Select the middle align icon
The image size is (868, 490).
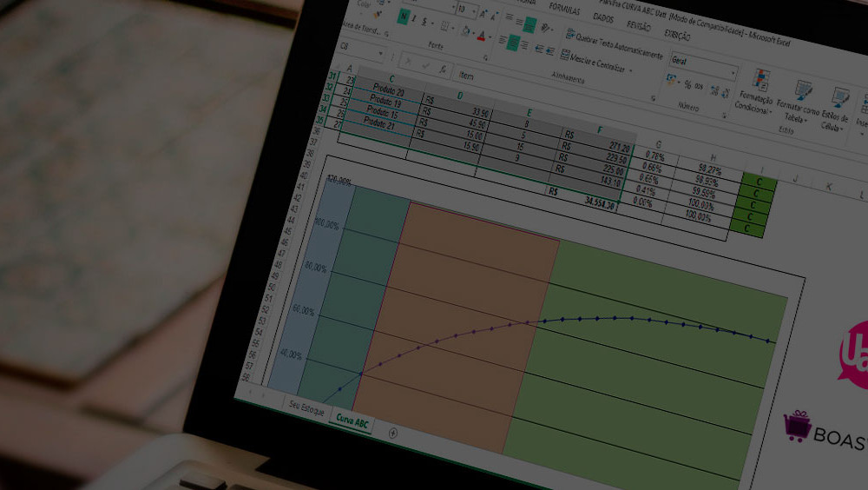pos(519,21)
